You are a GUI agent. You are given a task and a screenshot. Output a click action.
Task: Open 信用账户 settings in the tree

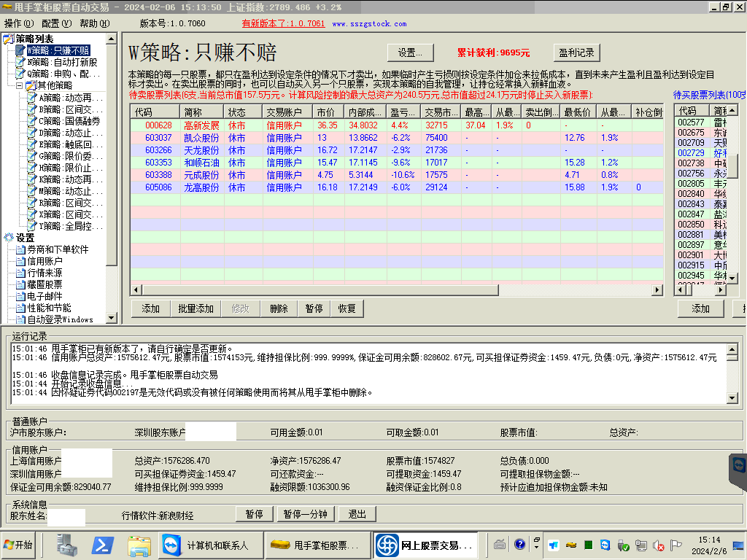[45, 261]
